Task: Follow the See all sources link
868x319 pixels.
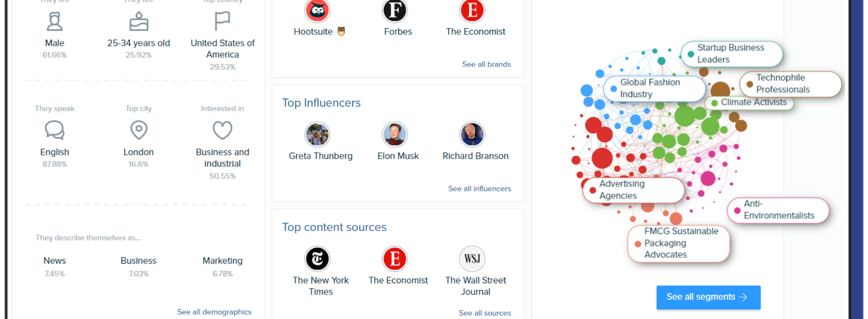Action: [484, 313]
